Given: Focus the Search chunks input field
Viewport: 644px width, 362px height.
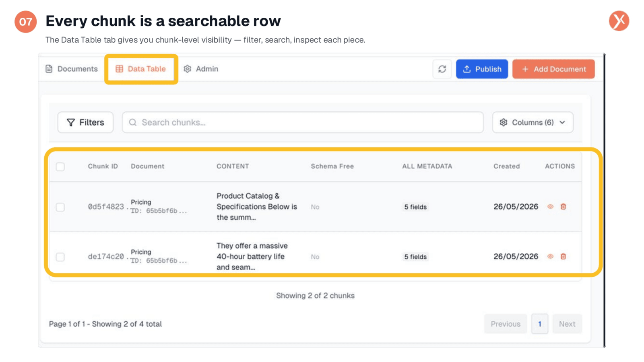Looking at the screenshot, I should 303,122.
